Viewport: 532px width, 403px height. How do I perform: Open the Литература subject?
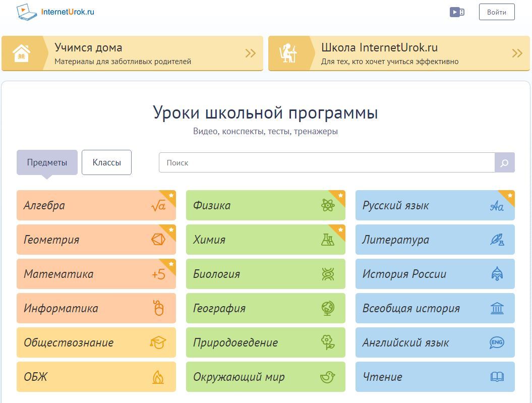tap(396, 240)
